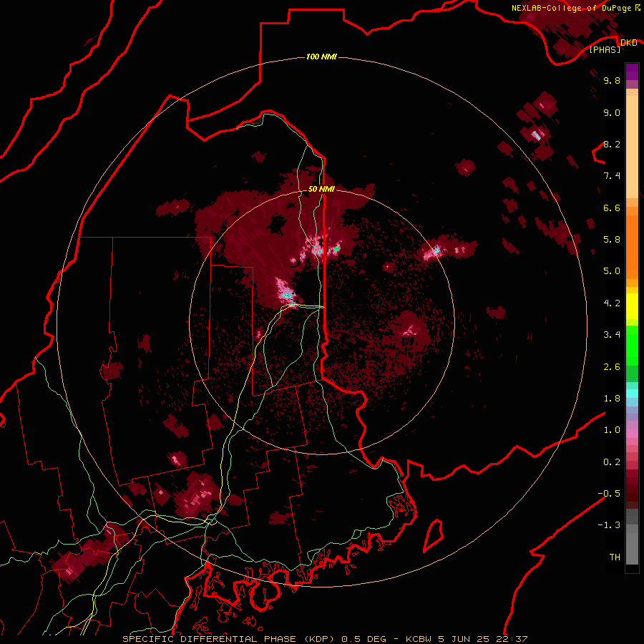Select the 5.0 legend value
This screenshot has height=644, width=644.
612,270
